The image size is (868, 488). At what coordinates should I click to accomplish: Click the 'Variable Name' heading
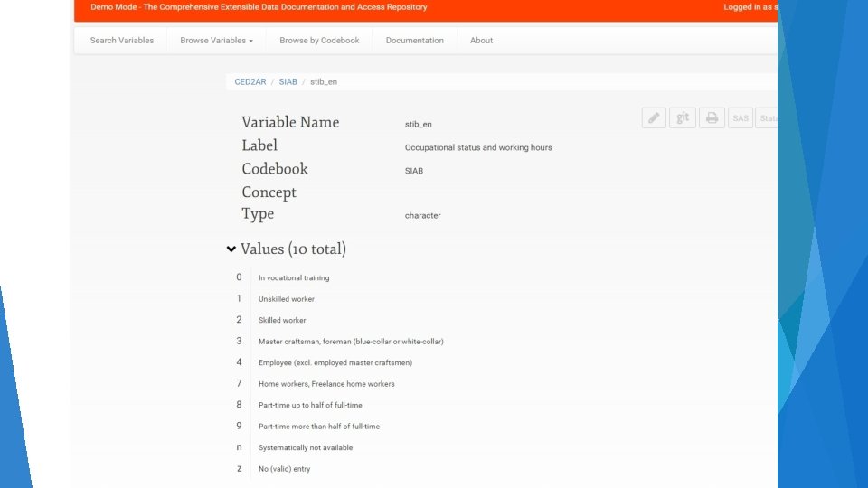290,122
